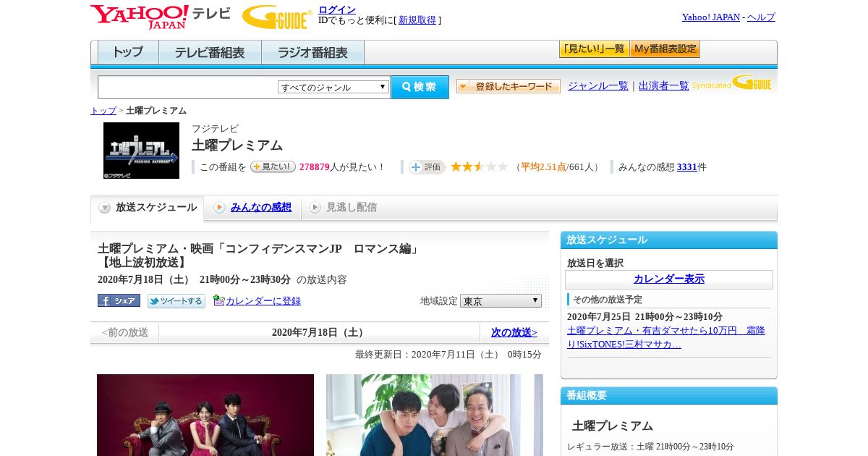The image size is (868, 456).
Task: Click the 2020年7月25日 21時00分～23時10分 schedule text
Action: point(644,317)
